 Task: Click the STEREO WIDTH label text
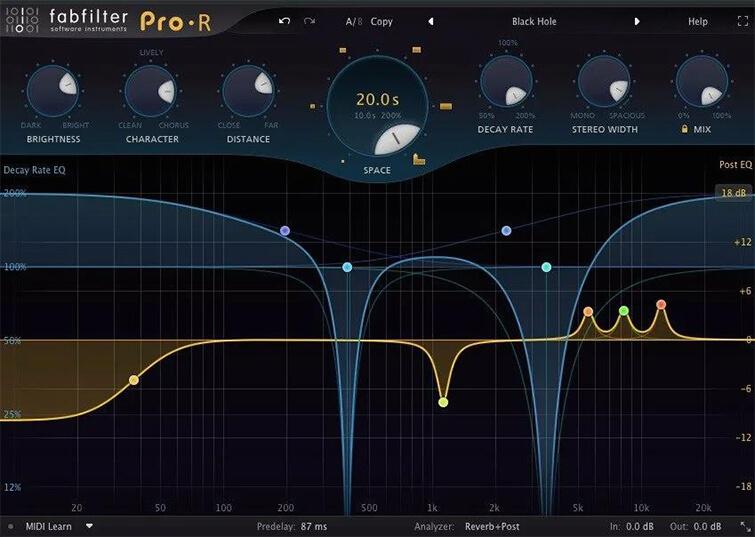click(604, 130)
